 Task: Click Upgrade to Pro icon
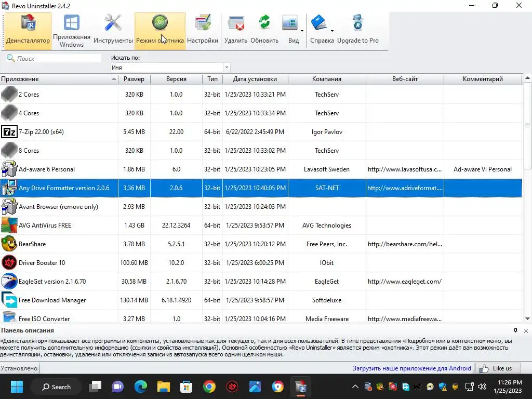pyautogui.click(x=357, y=23)
